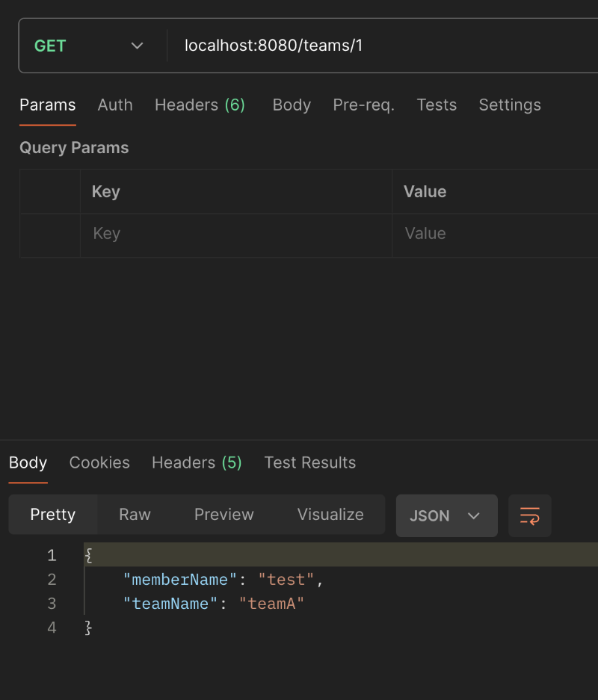Open the request Settings tab
The width and height of the screenshot is (598, 700).
[x=510, y=105]
